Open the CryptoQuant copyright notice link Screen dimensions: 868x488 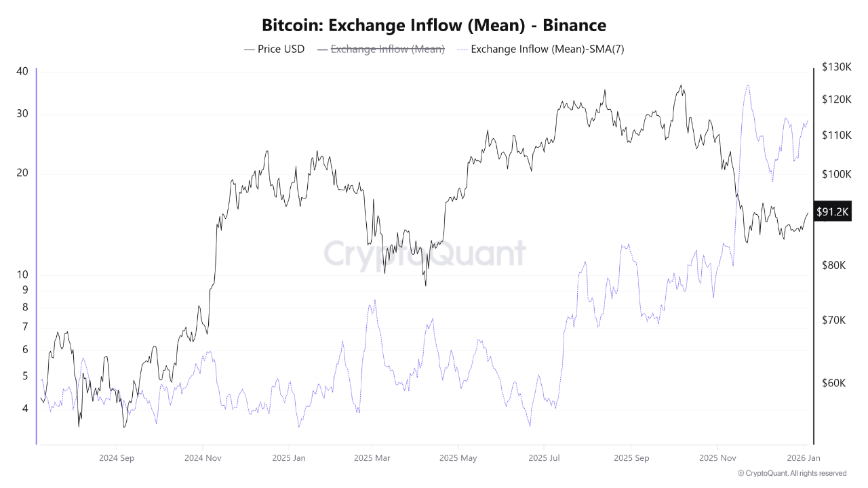(791, 473)
